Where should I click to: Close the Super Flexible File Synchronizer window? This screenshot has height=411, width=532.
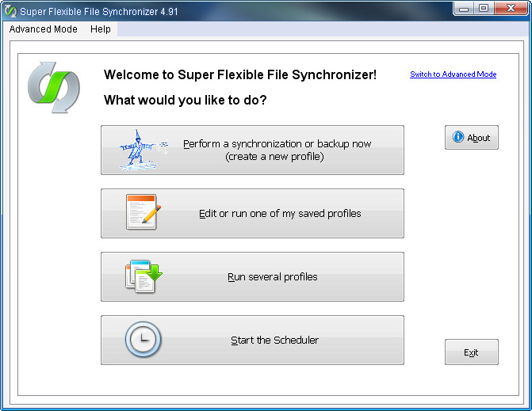pyautogui.click(x=511, y=9)
